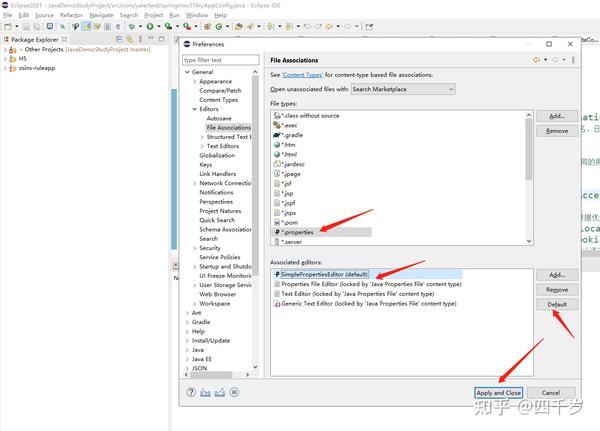The height and width of the screenshot is (431, 600).
Task: Click the green Run toolbar icon
Action: pyautogui.click(x=150, y=26)
